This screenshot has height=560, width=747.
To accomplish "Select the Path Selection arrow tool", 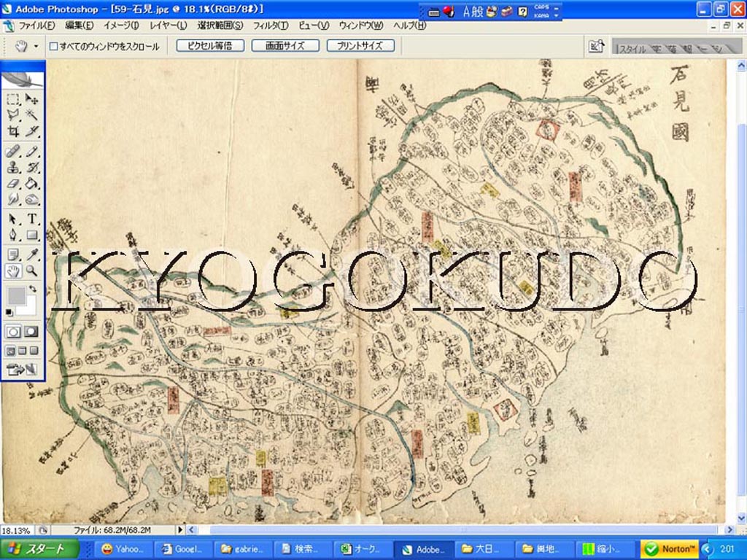I will [x=13, y=219].
